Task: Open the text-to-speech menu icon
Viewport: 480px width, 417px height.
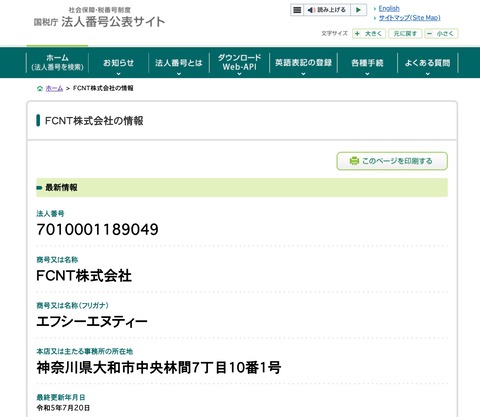Action: [x=297, y=10]
